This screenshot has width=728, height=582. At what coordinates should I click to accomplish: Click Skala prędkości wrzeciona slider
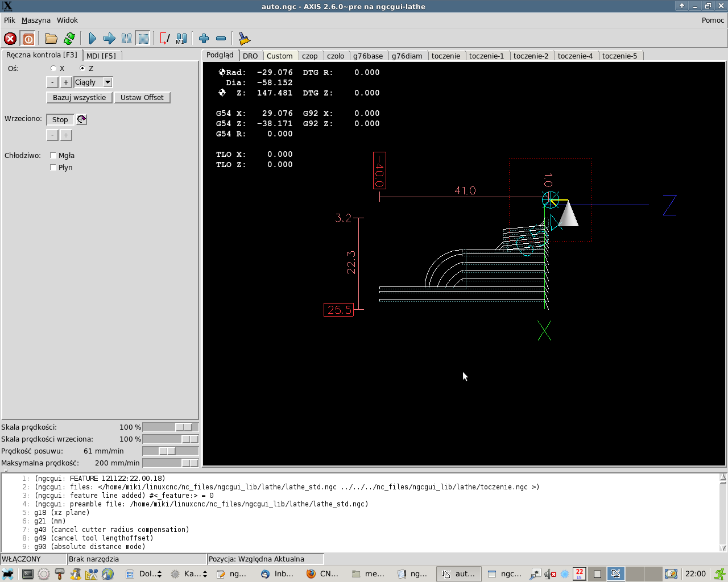click(x=171, y=439)
